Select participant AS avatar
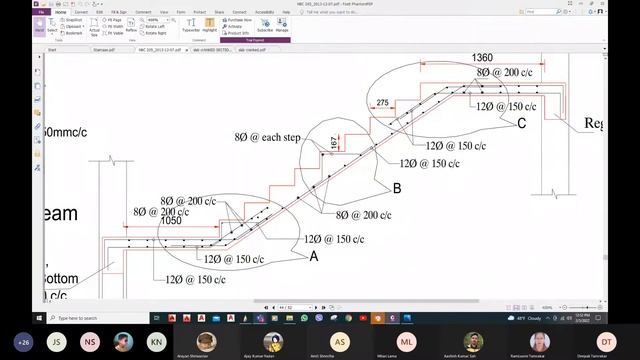Image resolution: width=640 pixels, height=360 pixels. (x=340, y=342)
